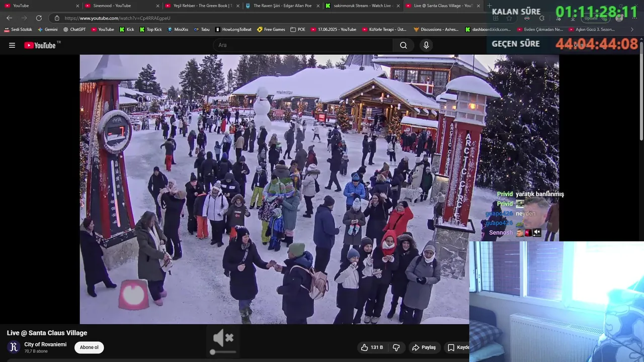This screenshot has height=362, width=644.
Task: Open the HowLongToBeat bookmark
Action: pos(233,30)
